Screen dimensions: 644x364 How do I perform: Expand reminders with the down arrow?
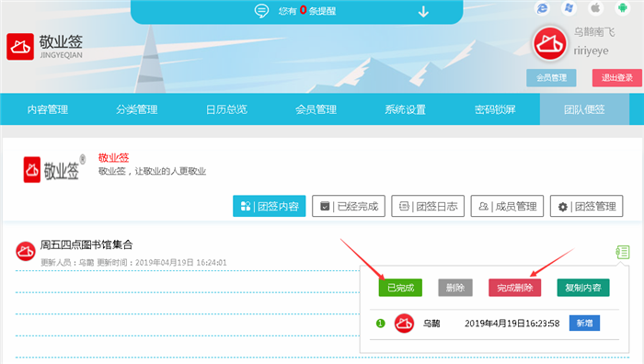tap(423, 12)
